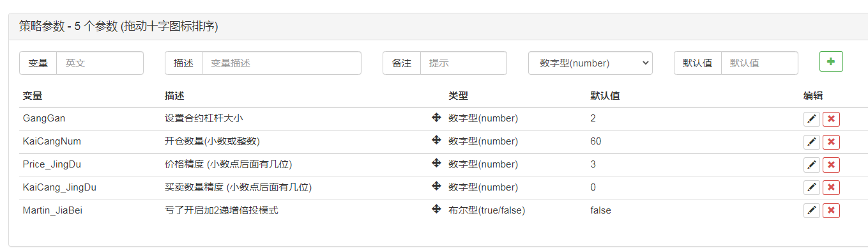This screenshot has width=868, height=250.
Task: Edit the KaiCang_JingDu parameter
Action: click(812, 187)
